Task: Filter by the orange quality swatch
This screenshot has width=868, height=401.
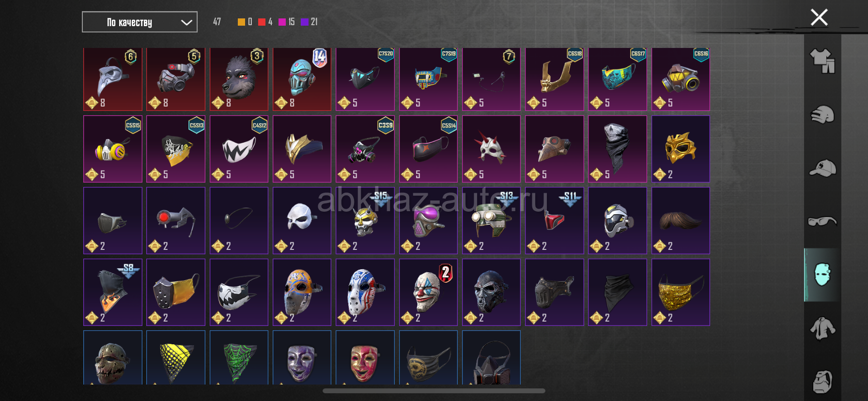Action: click(x=241, y=22)
